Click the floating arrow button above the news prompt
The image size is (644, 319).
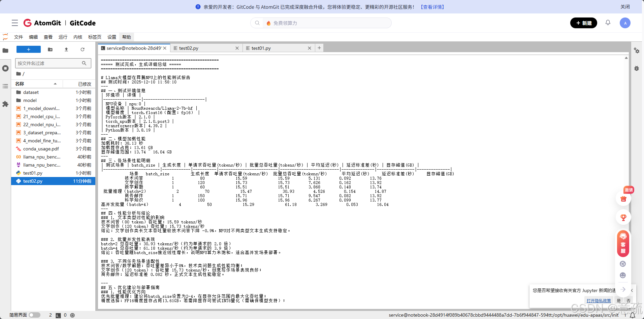coord(623,289)
